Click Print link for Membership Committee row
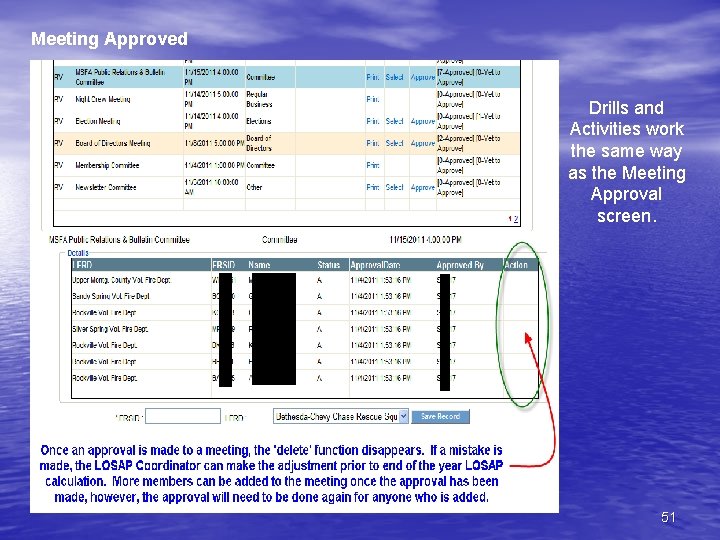This screenshot has width=720, height=540. click(x=372, y=165)
